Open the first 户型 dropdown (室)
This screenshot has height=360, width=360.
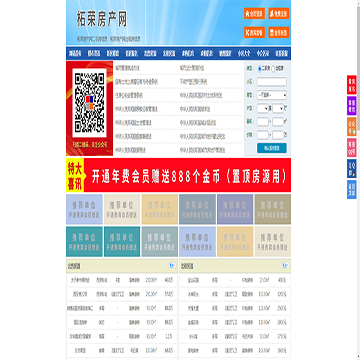(x=263, y=108)
